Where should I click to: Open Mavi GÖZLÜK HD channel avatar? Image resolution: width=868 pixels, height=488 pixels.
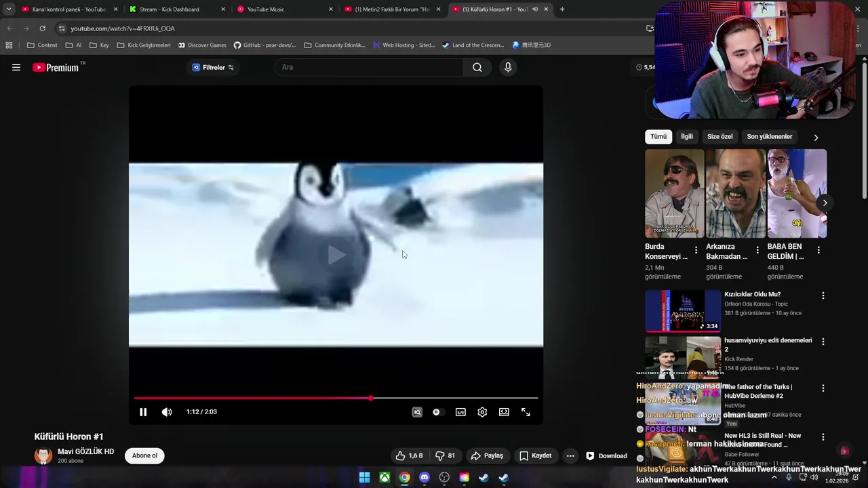[x=43, y=455]
